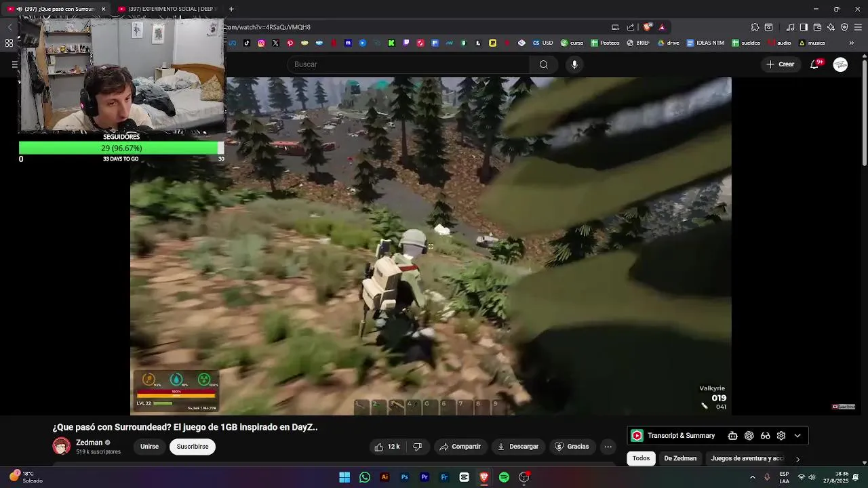Toggle browser sidebar panel icon
Image resolution: width=868 pixels, height=488 pixels.
[x=804, y=27]
